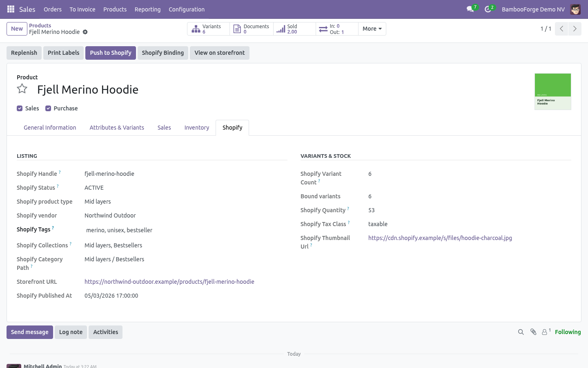
Task: Click the Replenish button
Action: coord(24,53)
